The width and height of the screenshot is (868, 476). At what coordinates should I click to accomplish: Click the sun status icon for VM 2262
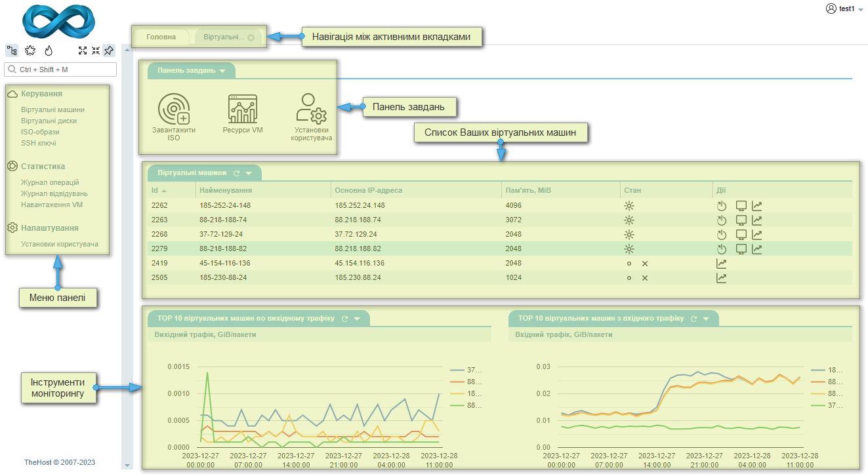pos(629,206)
